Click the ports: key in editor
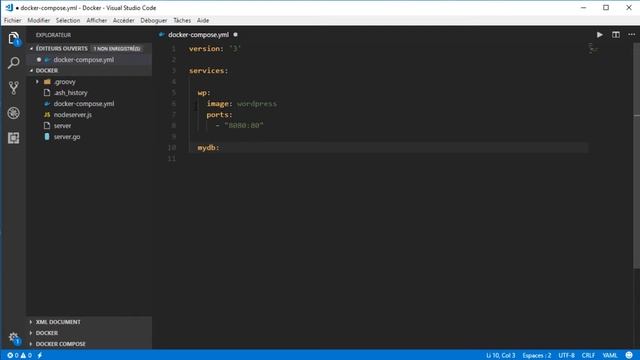The image size is (640, 360). [x=219, y=115]
